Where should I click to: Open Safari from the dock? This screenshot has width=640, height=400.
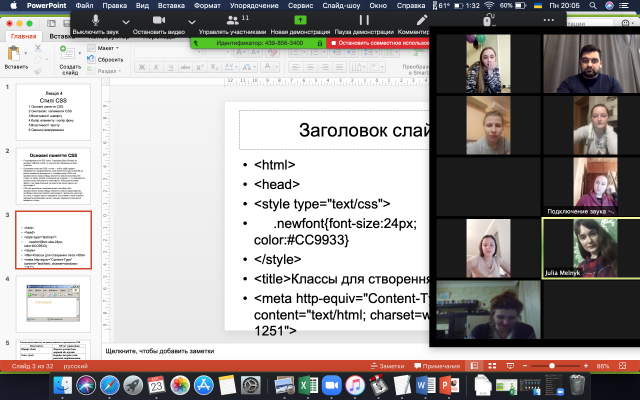110,385
